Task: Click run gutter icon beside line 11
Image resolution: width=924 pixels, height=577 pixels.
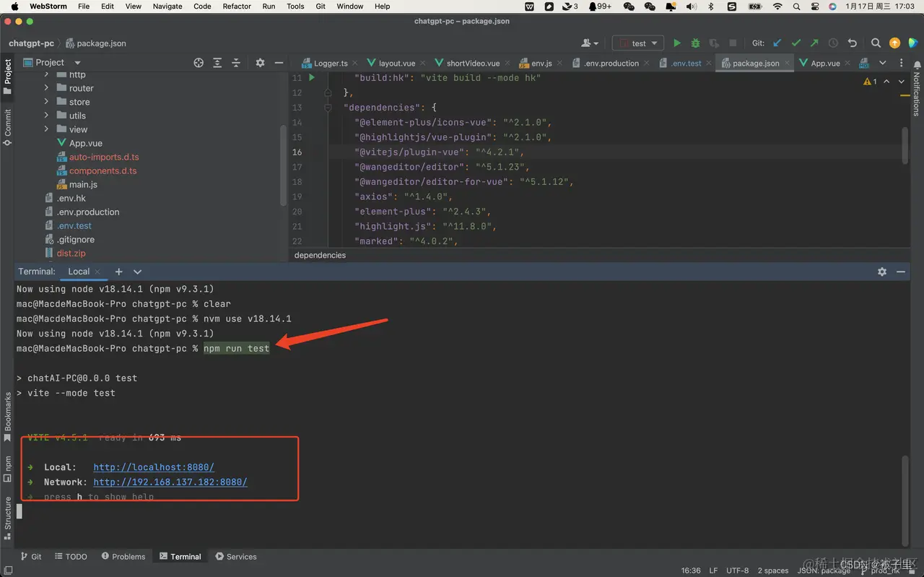Action: point(312,77)
